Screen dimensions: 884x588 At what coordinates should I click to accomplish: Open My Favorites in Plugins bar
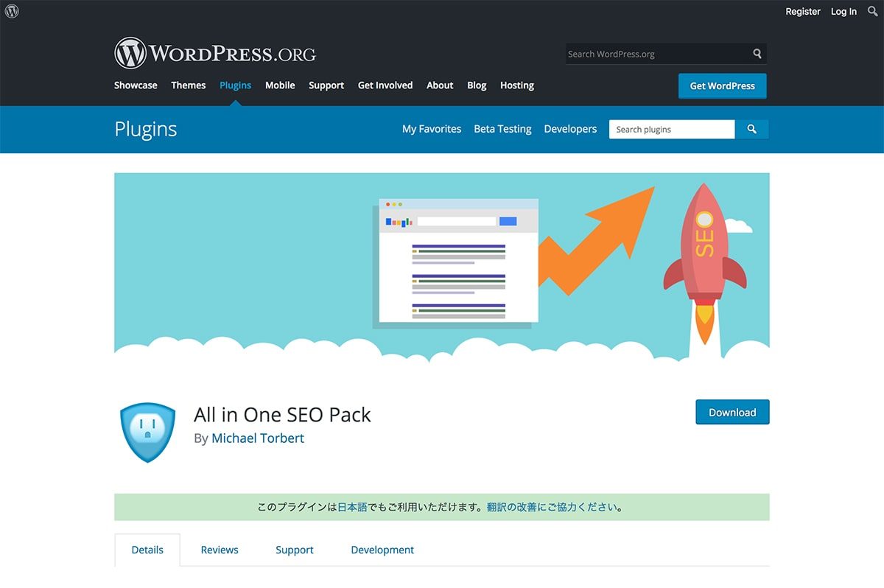point(431,129)
